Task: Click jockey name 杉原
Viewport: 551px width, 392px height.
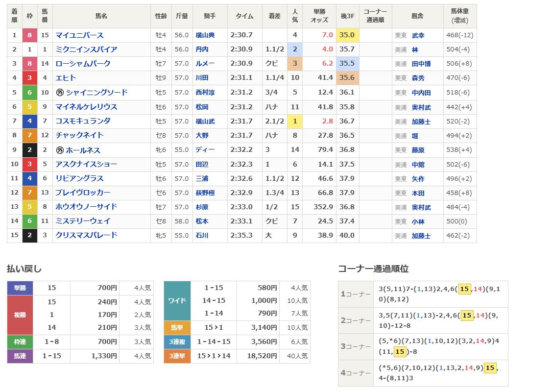Action: 202,207
